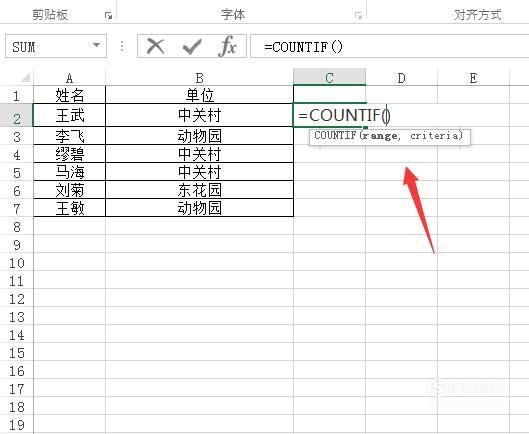Image resolution: width=529 pixels, height=434 pixels.
Task: Select row 3 header
Action: click(x=17, y=136)
